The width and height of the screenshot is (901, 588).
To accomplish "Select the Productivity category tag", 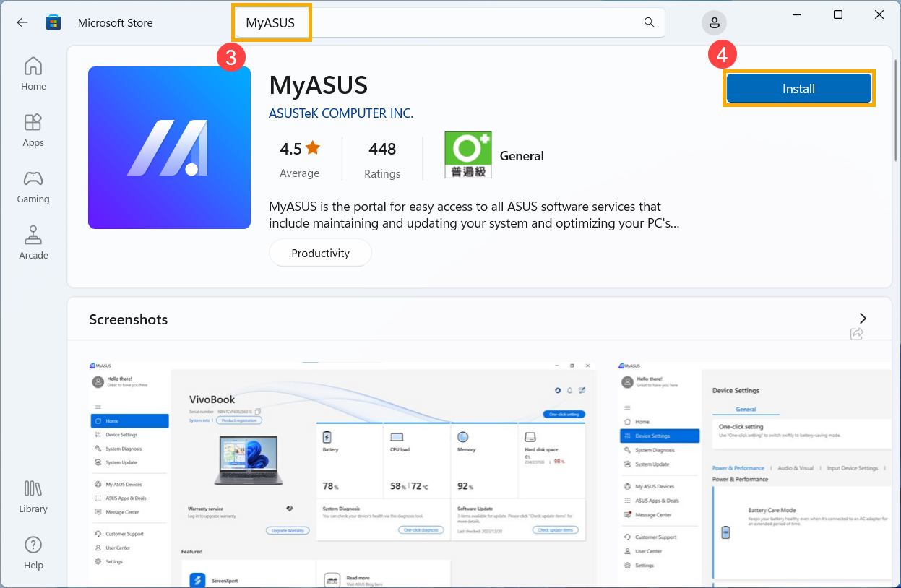I will (x=320, y=254).
